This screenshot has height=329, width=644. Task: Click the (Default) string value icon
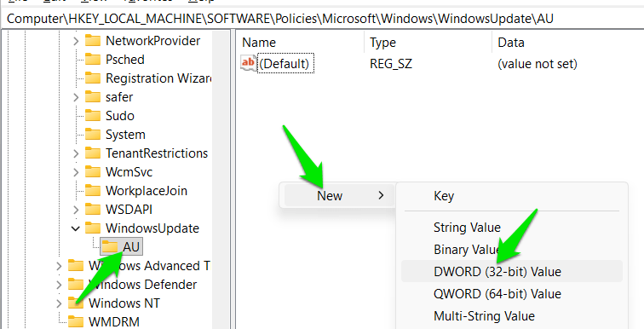tap(249, 64)
